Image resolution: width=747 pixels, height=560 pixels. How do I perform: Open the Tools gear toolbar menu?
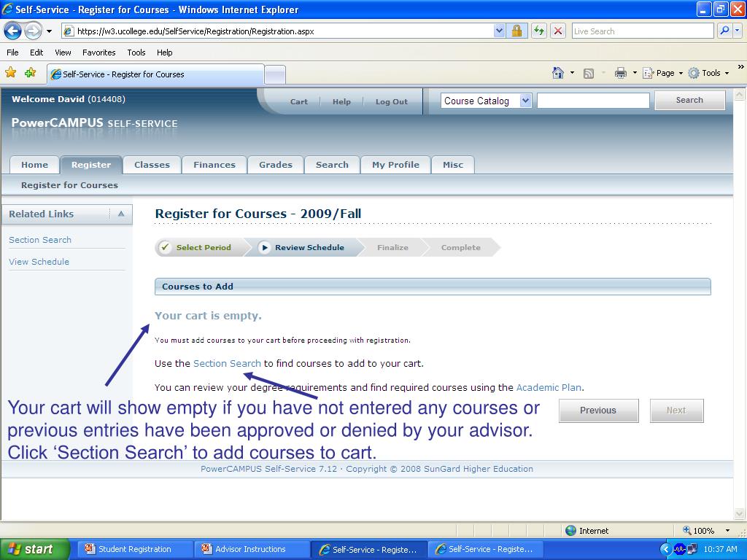tap(709, 73)
